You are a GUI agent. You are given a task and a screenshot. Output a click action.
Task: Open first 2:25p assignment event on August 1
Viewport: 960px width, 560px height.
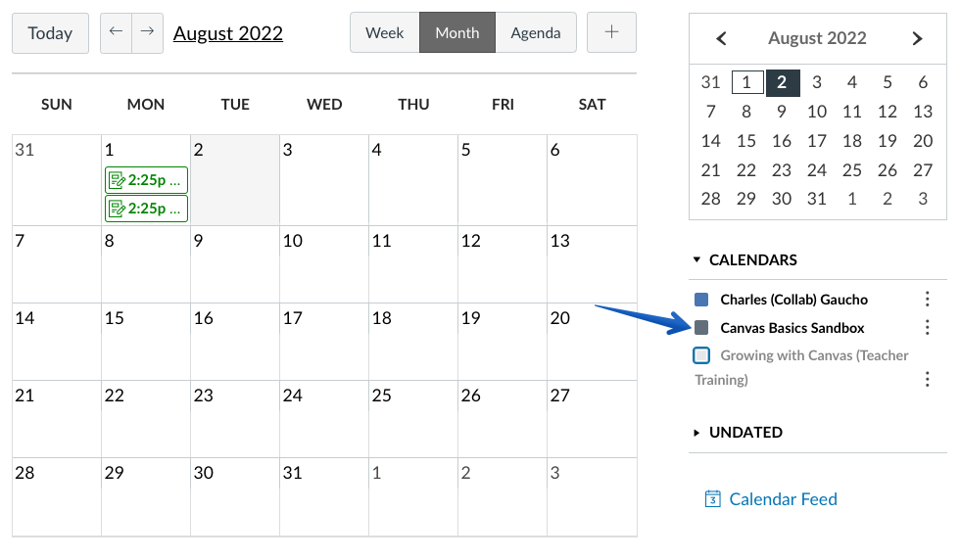click(146, 180)
